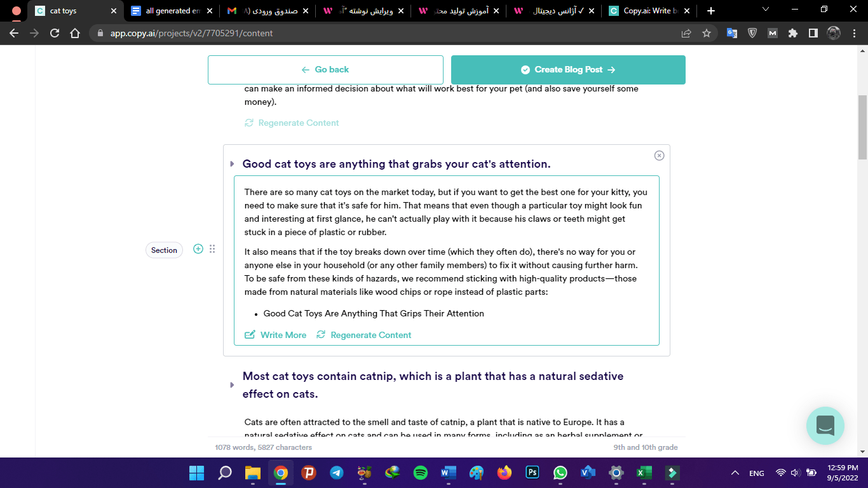
Task: Open the tab search dropdown chevron
Action: point(766,10)
